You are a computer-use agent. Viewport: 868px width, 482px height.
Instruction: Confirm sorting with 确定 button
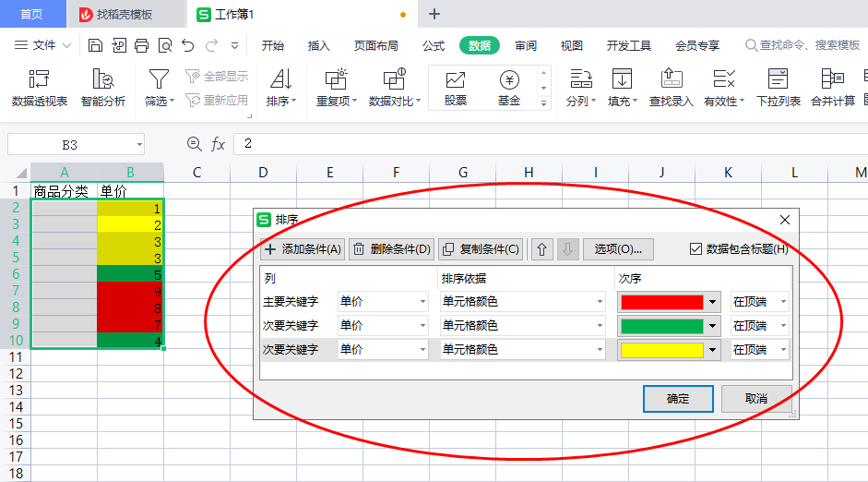point(678,399)
